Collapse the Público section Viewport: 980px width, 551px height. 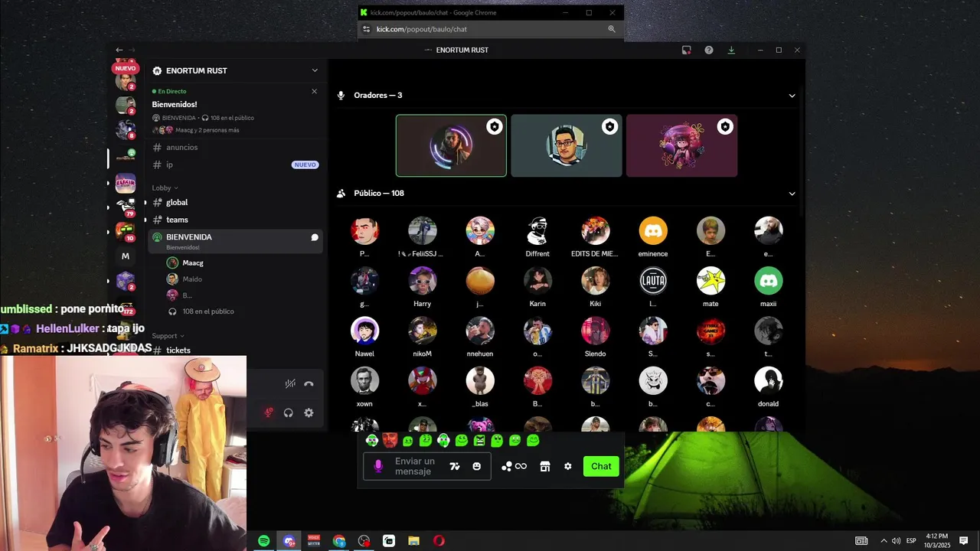(792, 194)
